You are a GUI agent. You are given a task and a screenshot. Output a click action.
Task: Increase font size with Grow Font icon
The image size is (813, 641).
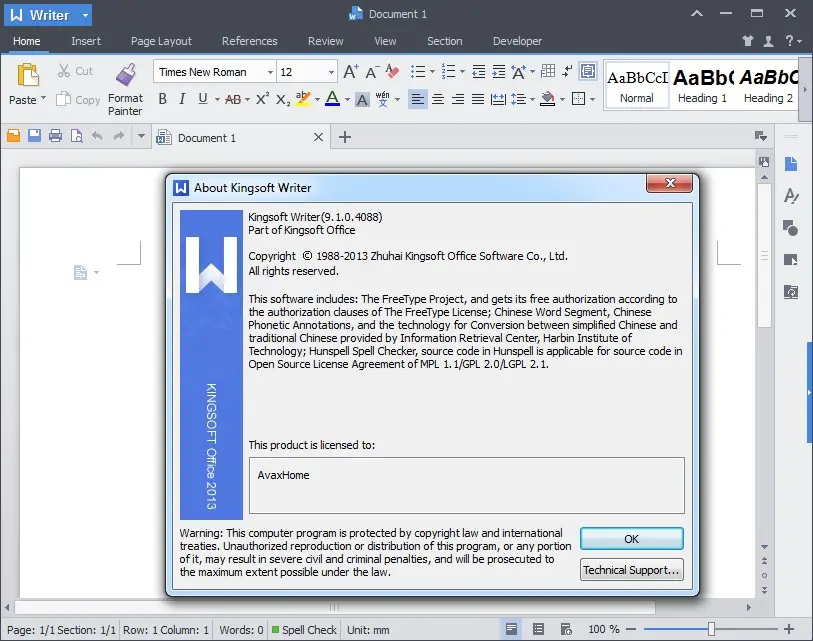(351, 72)
